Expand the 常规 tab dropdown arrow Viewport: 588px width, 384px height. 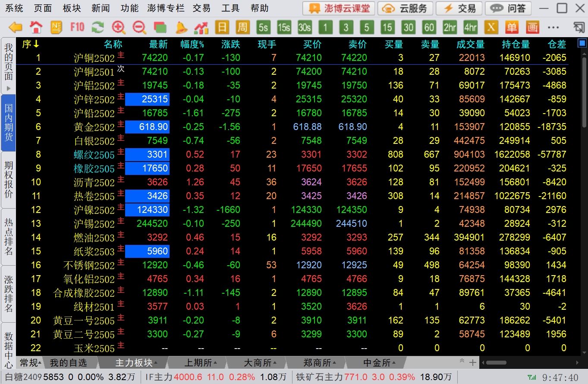[40, 363]
